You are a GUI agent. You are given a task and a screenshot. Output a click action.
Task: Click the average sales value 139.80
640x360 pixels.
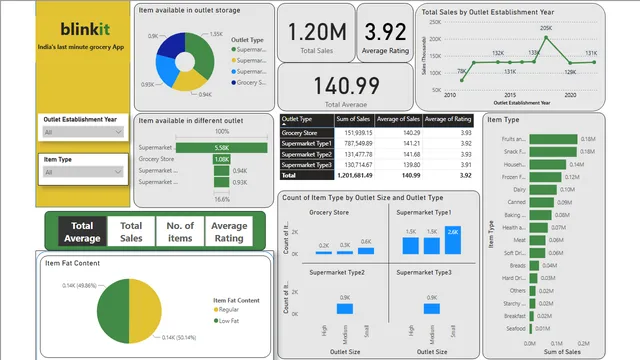pos(411,165)
